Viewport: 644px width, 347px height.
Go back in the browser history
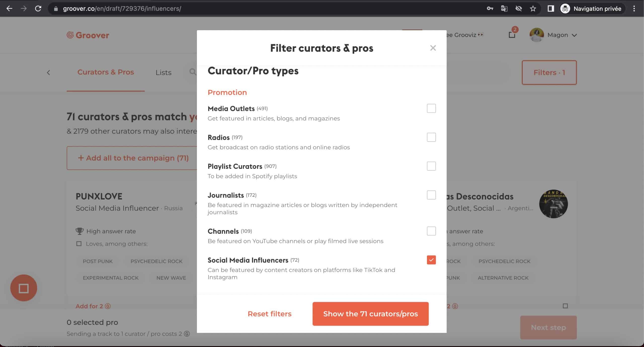point(9,9)
